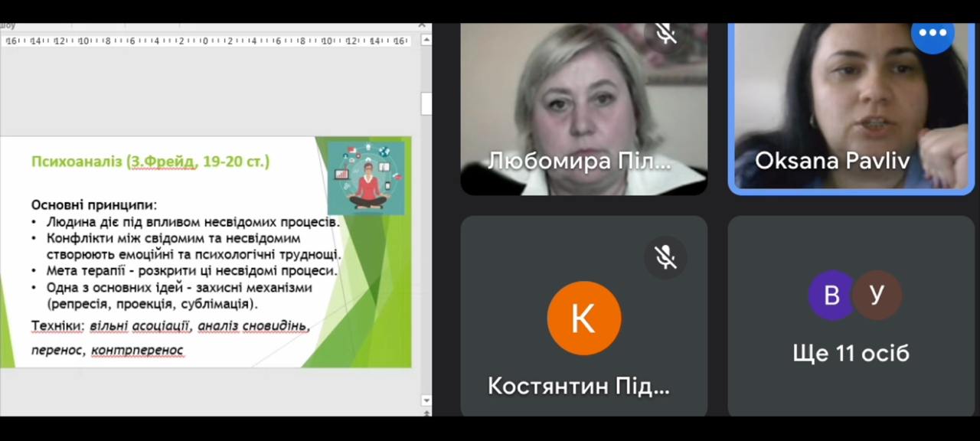This screenshot has width=980, height=441.
Task: Click the slide title 'Психоаналіз'
Action: point(78,162)
